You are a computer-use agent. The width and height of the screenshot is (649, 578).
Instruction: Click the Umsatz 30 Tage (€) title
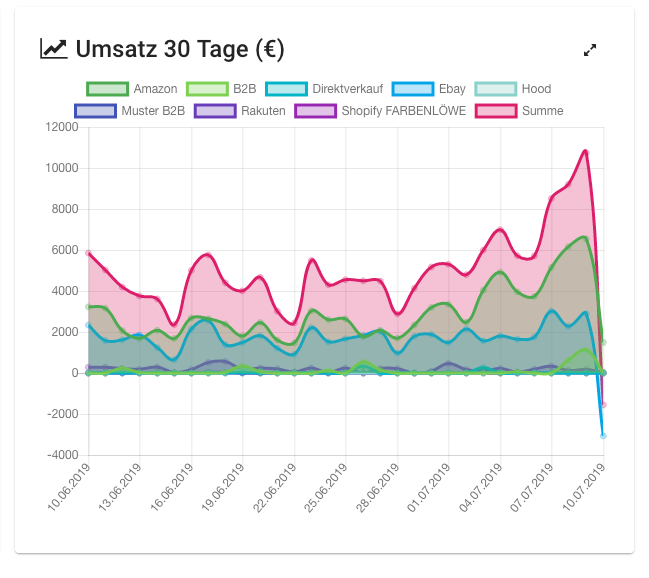180,49
